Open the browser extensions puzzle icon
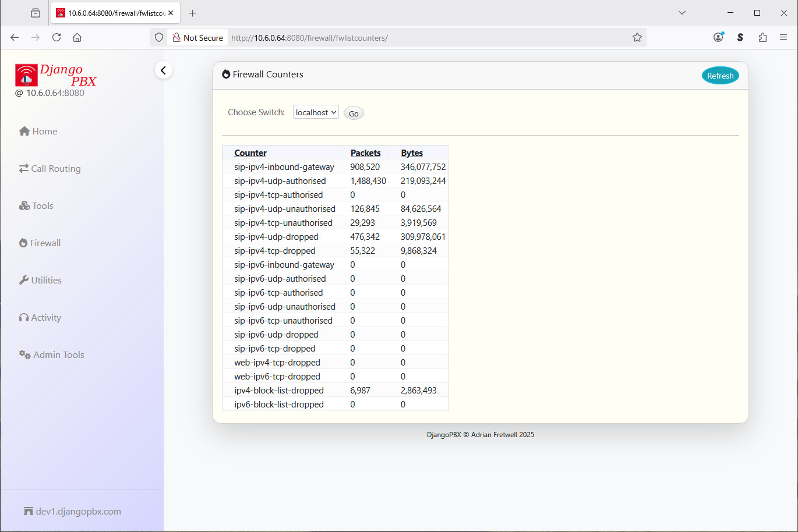This screenshot has width=798, height=532. point(762,38)
